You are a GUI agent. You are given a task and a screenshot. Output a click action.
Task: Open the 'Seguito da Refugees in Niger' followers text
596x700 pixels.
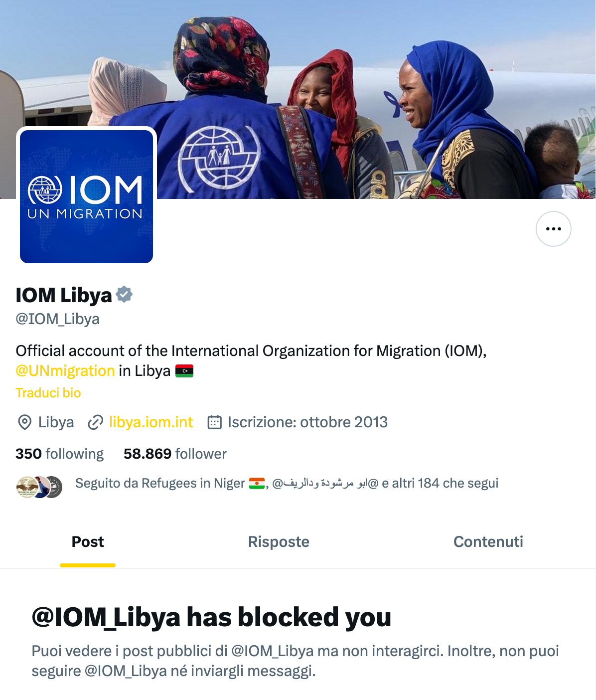pos(287,483)
